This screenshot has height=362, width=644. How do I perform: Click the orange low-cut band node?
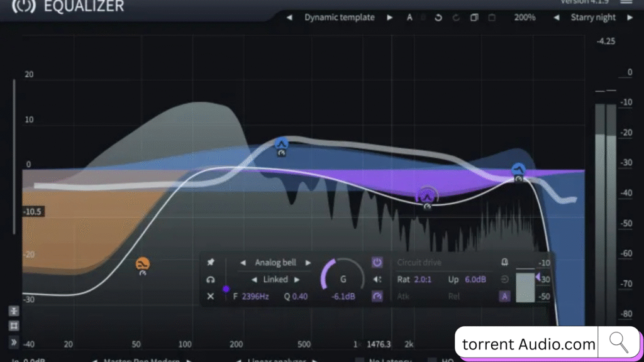143,264
